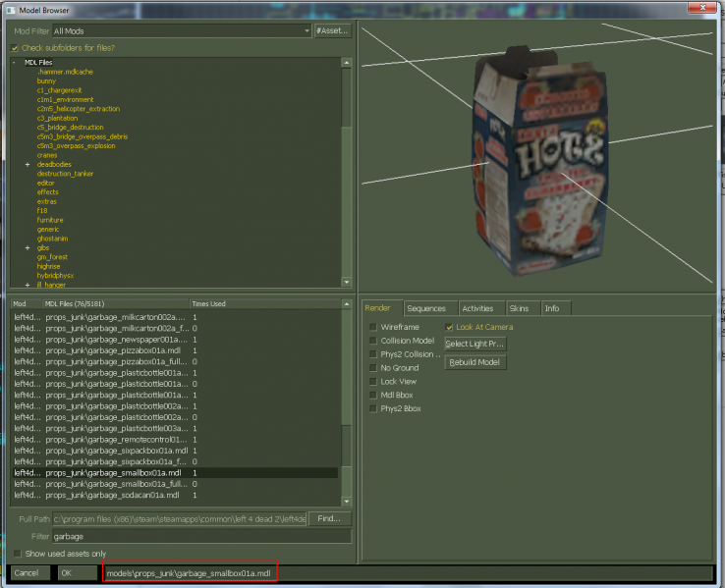Enable the Wireframe checkbox
Viewport: 725px width, 588px height.
coord(373,327)
